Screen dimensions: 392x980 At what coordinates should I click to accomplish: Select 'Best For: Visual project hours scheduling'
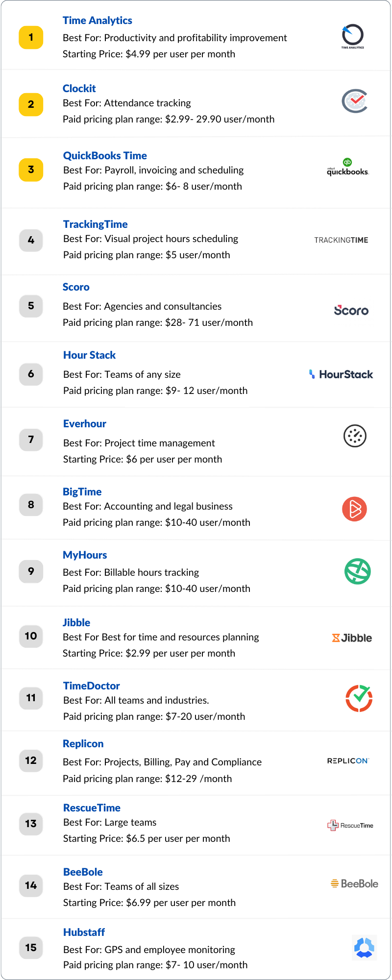[x=151, y=239]
